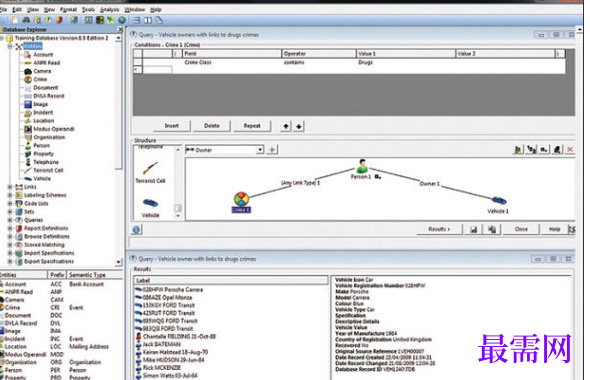The image size is (590, 380).
Task: Open the Window menu
Action: [134, 10]
